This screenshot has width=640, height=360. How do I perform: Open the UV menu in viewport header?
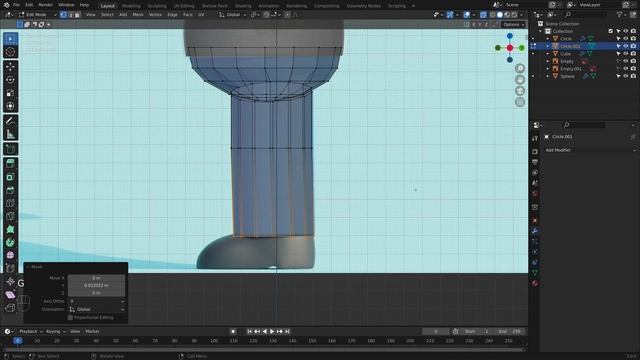pyautogui.click(x=201, y=15)
